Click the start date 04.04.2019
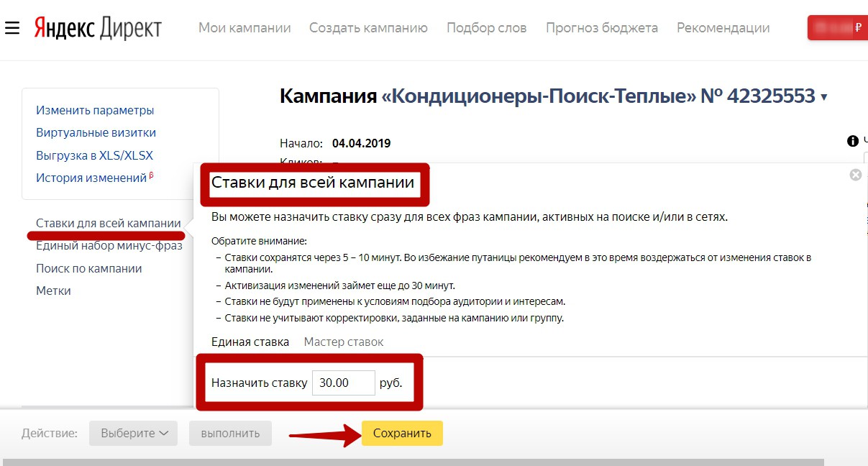868x466 pixels. click(x=361, y=143)
